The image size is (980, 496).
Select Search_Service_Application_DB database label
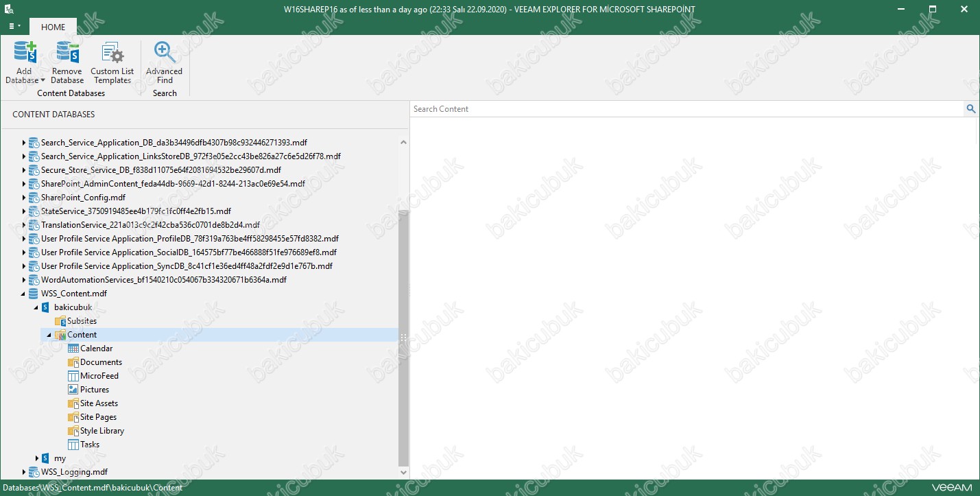click(x=174, y=143)
